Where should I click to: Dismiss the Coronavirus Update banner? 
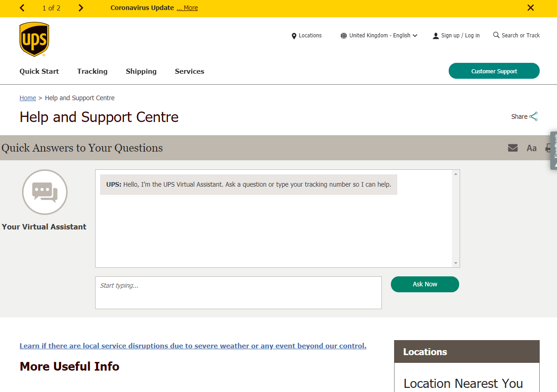coord(531,8)
